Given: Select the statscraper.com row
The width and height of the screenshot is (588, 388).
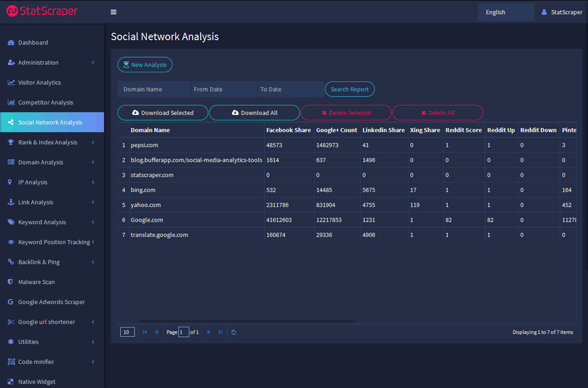Looking at the screenshot, I should coord(347,175).
